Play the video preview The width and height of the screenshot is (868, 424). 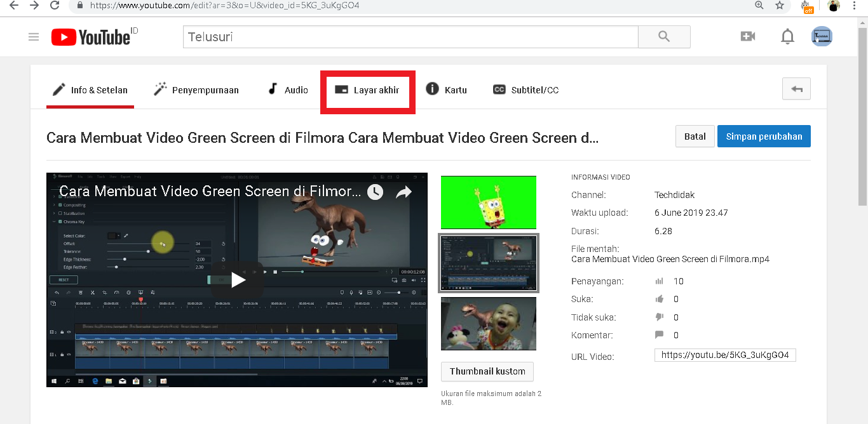pos(237,279)
